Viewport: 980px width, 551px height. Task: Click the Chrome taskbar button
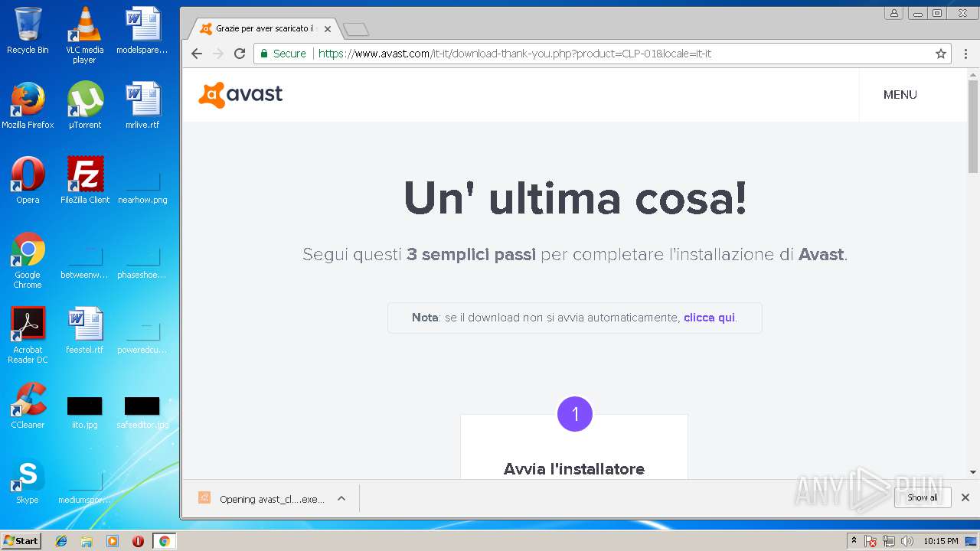[164, 541]
